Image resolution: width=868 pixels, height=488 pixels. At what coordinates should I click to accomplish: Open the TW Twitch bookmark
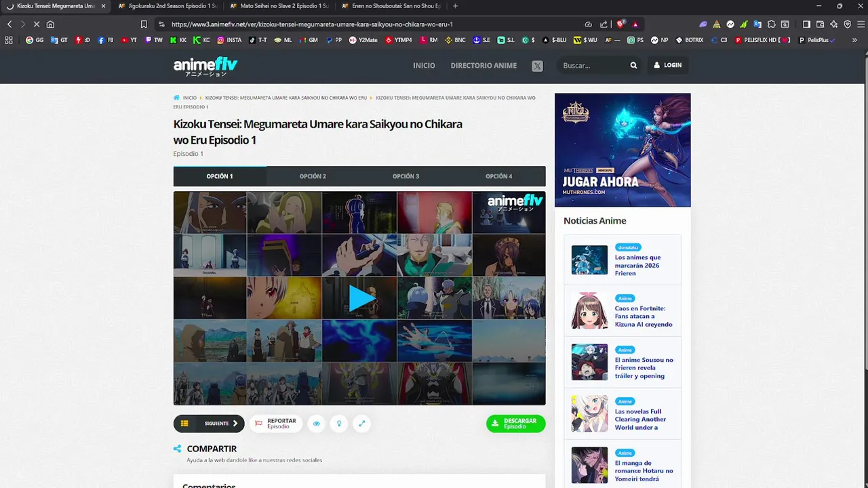[154, 40]
